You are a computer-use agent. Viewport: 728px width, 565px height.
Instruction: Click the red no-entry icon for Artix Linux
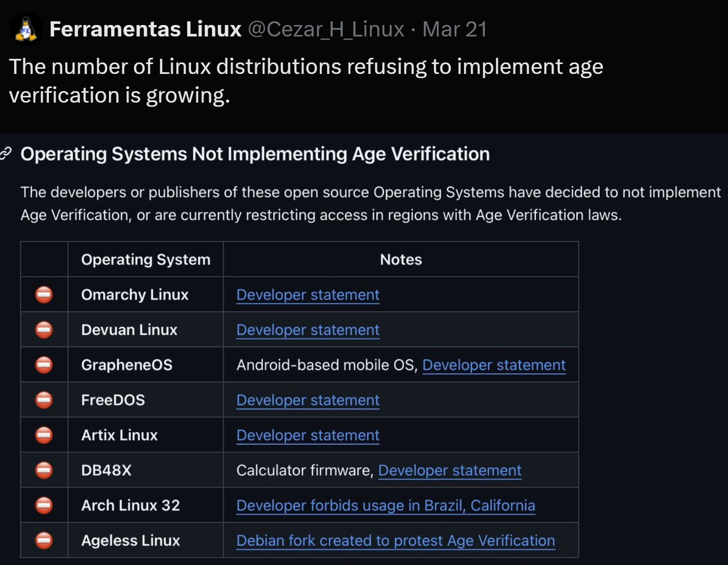44,435
